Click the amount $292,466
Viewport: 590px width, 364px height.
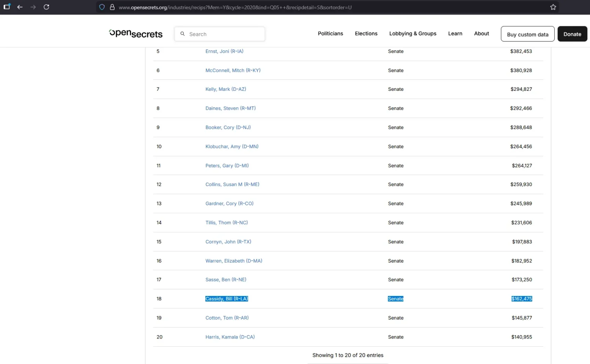pos(521,108)
